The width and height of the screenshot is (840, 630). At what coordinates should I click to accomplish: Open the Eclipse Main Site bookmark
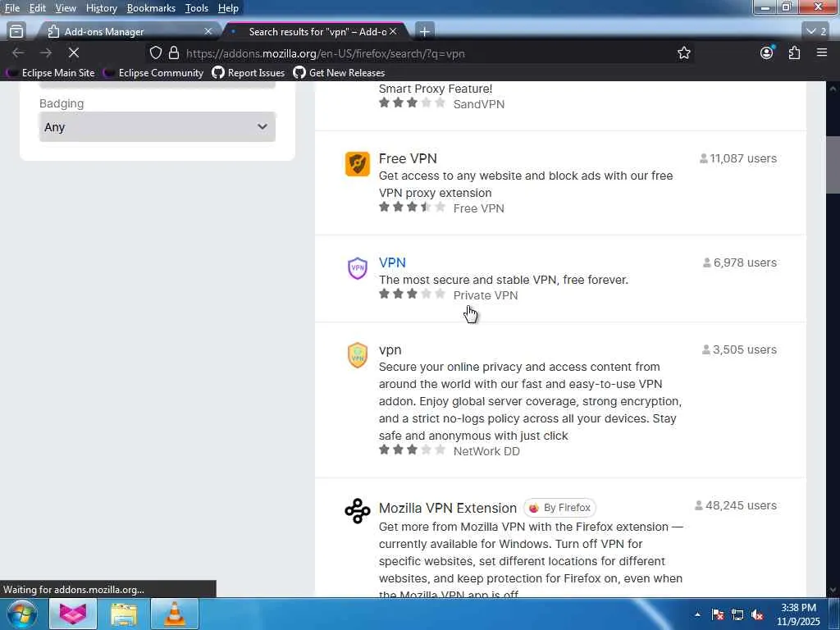pyautogui.click(x=50, y=73)
